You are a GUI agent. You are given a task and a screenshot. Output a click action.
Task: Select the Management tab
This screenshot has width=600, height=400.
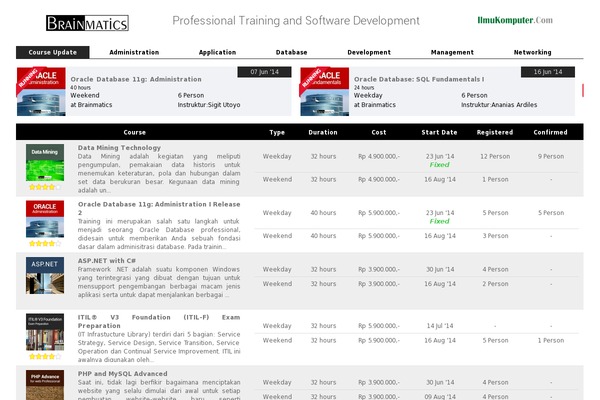coord(452,52)
